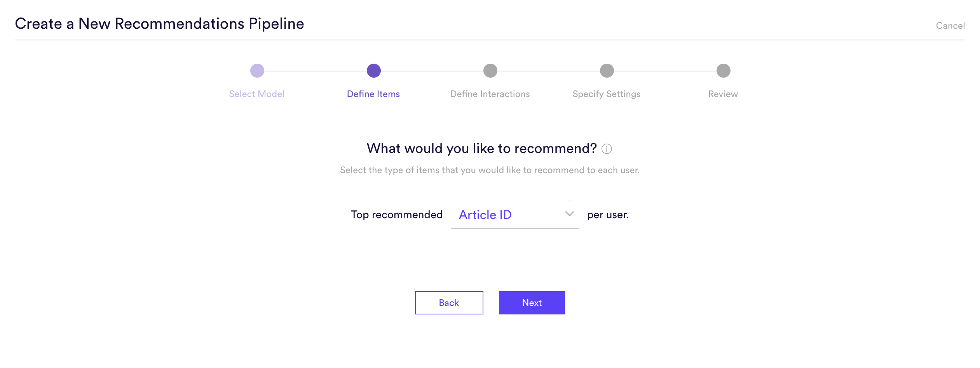980x368 pixels.
Task: Click the Create a New Recommendations Pipeline heading
Action: (159, 24)
